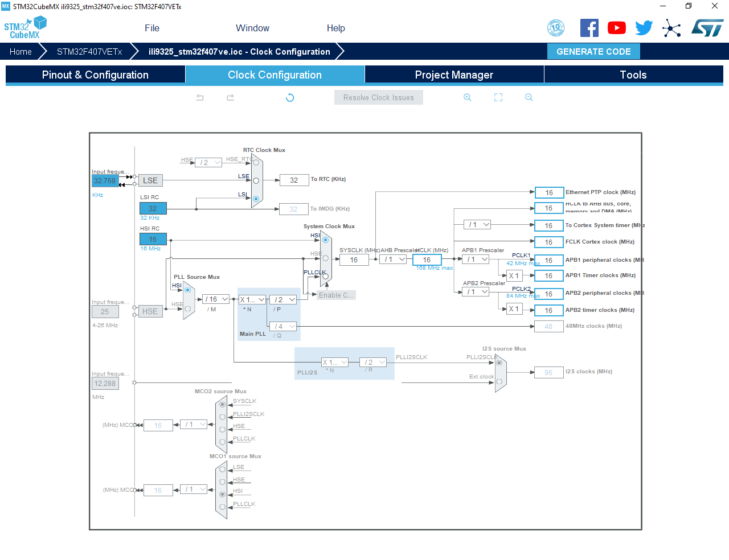Select PLLCLK in System Clock Mux
The width and height of the screenshot is (729, 560).
coord(326,277)
